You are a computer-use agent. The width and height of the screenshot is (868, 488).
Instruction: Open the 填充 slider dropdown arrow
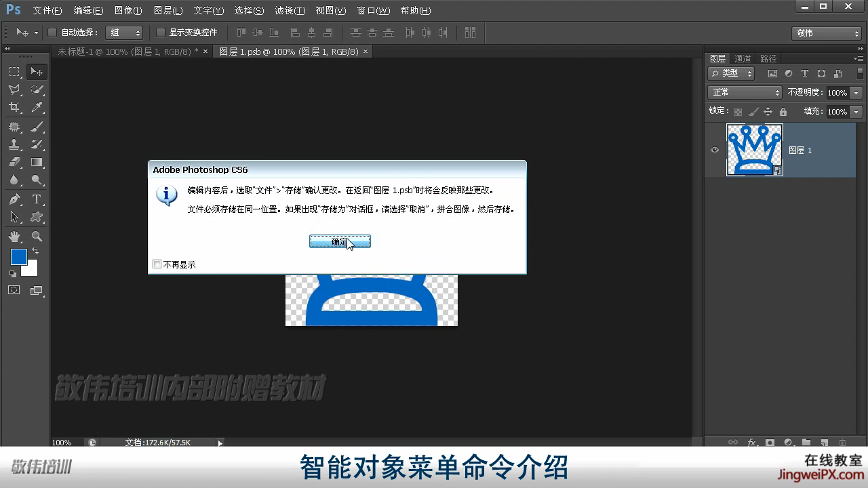(x=856, y=112)
